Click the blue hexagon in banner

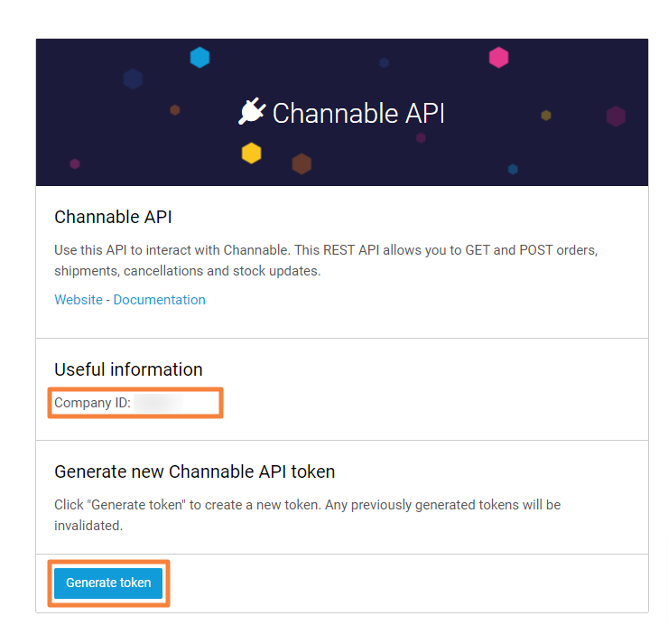[x=199, y=58]
